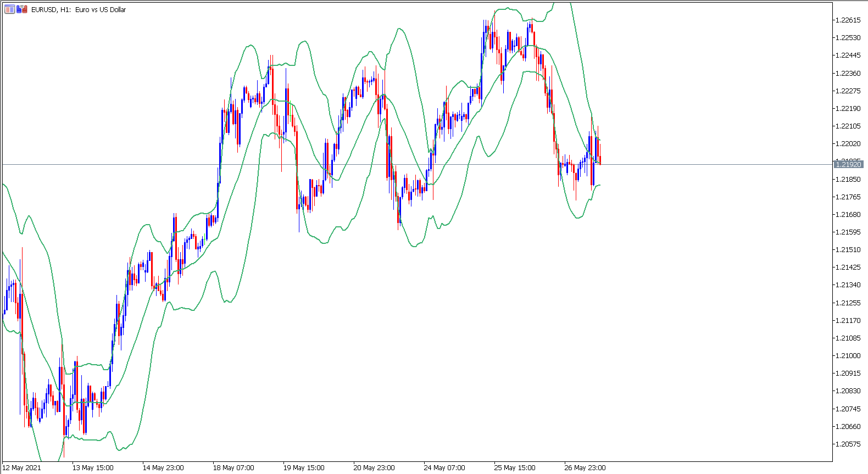Click the 1.21340 price scale label
Viewport: 868px width, 474px height.
(x=848, y=285)
